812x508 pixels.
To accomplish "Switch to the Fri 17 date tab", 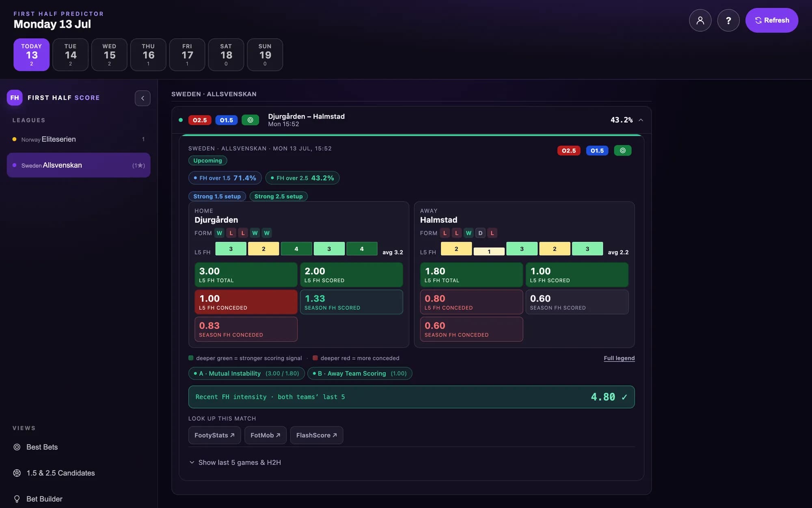I will pyautogui.click(x=187, y=55).
